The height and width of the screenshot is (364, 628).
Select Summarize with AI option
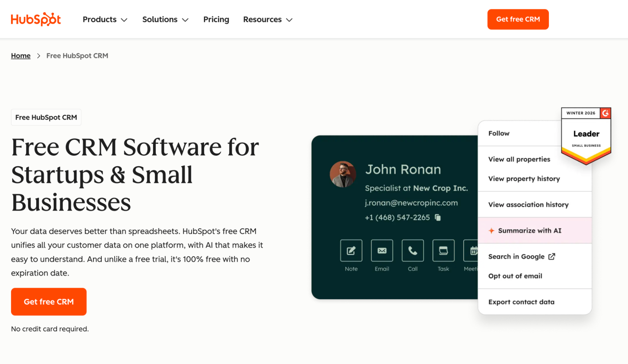pos(535,231)
